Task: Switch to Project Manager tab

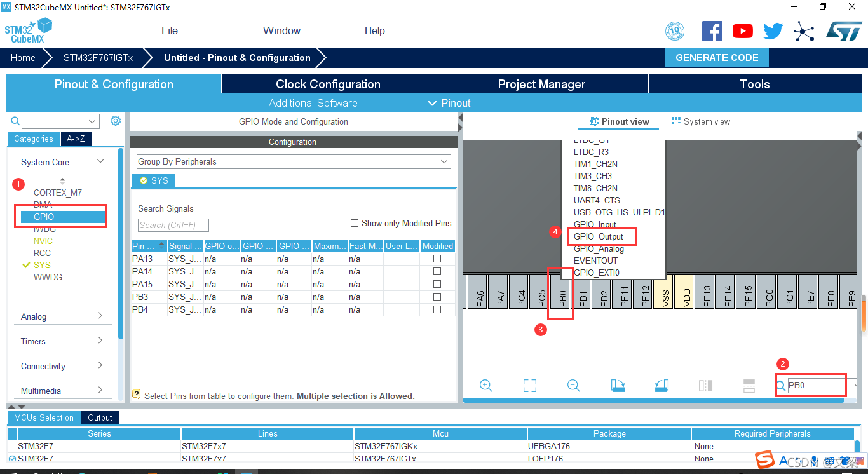Action: point(541,84)
